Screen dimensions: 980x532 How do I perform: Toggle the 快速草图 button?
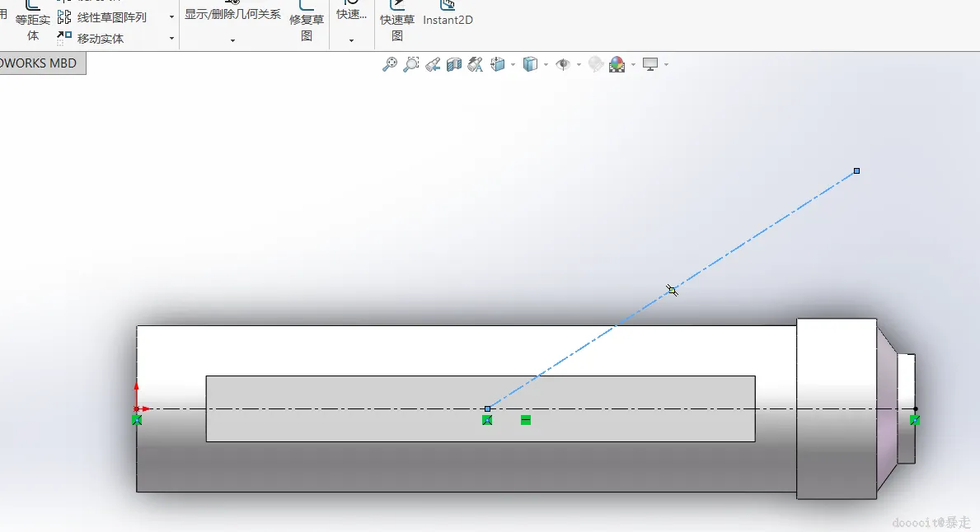point(397,22)
